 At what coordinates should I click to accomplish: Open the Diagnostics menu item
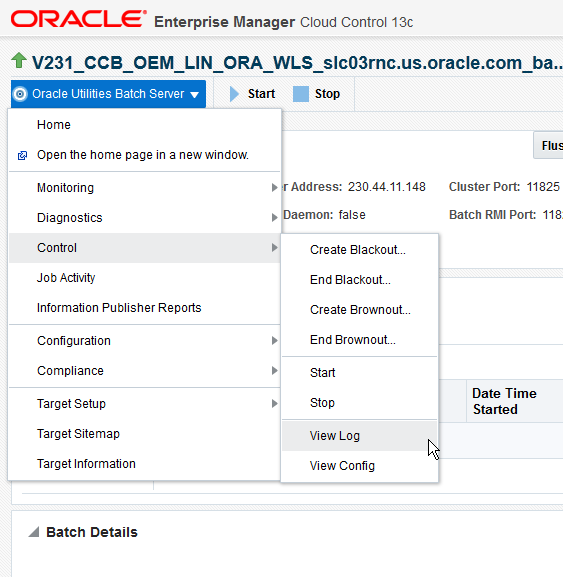click(145, 217)
